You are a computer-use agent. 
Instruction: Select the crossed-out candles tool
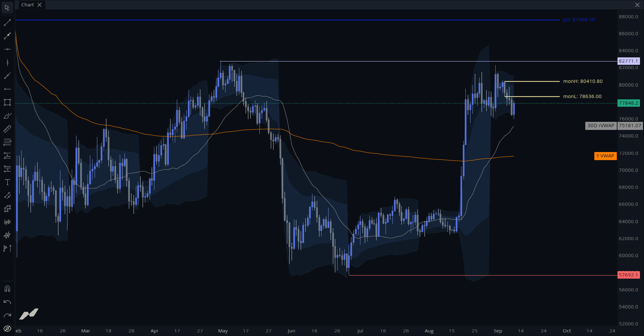coord(7,235)
